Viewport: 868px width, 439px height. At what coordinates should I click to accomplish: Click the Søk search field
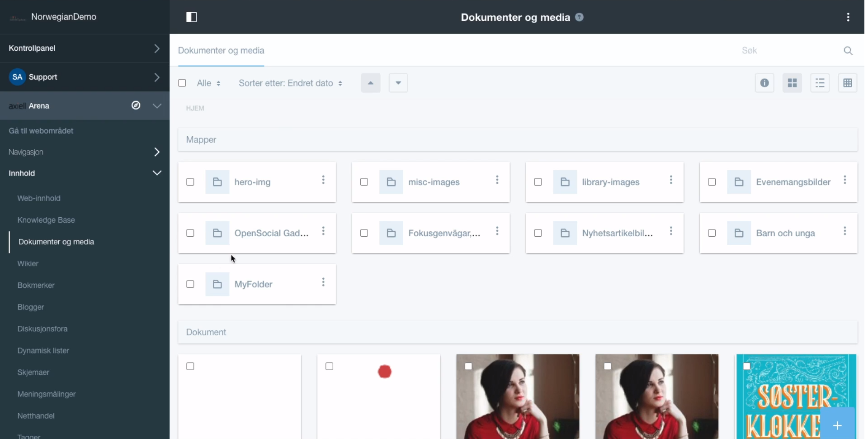[x=787, y=51]
